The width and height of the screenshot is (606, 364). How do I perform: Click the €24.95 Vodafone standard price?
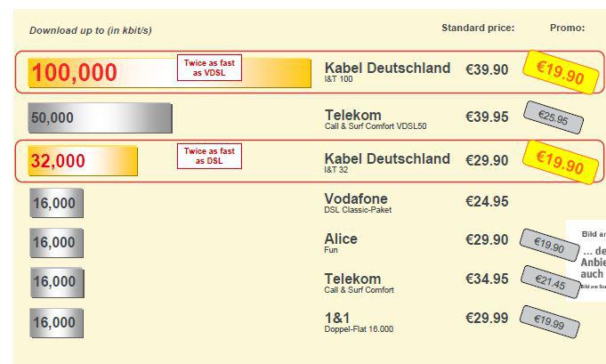[x=487, y=202]
